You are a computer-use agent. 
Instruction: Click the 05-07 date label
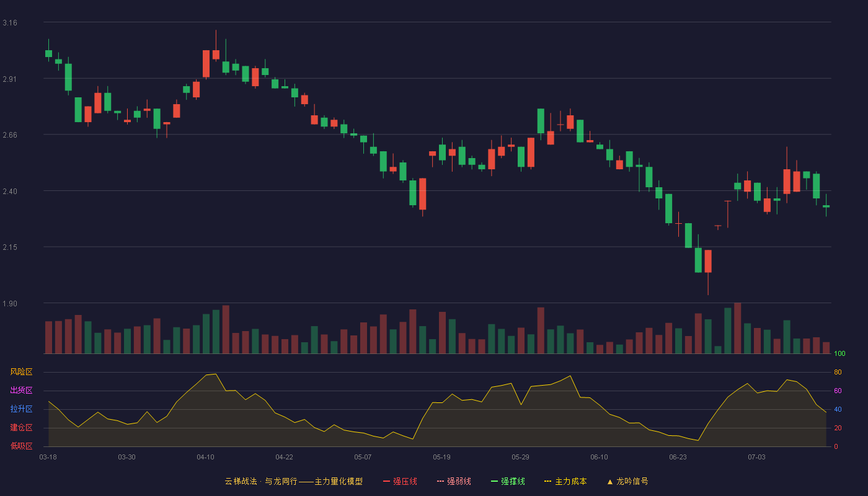click(x=363, y=457)
